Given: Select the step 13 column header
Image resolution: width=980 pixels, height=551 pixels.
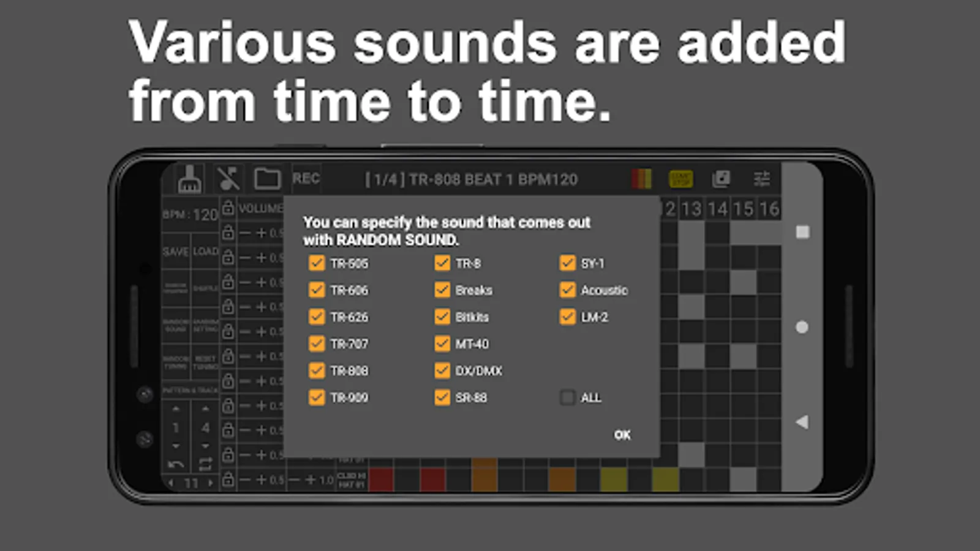Looking at the screenshot, I should coord(692,209).
